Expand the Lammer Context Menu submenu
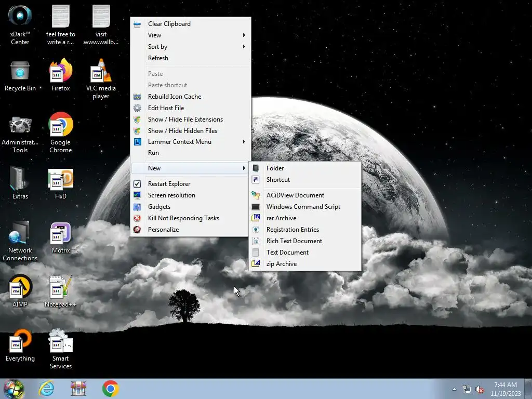This screenshot has height=399, width=532. tap(190, 142)
